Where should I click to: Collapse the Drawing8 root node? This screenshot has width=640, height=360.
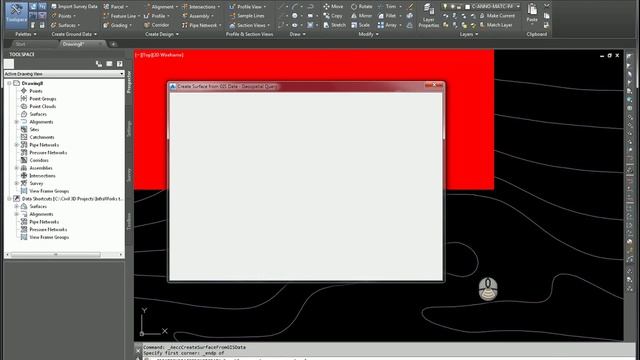point(9,83)
